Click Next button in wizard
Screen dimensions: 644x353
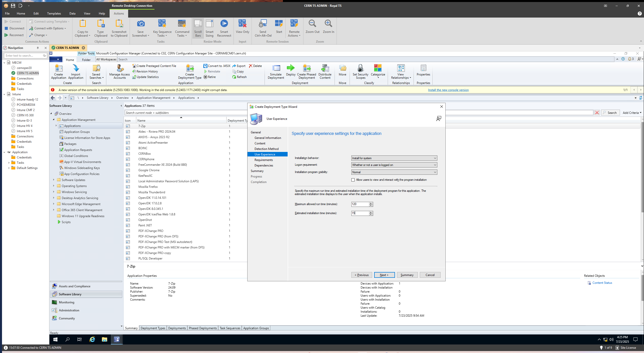pyautogui.click(x=384, y=275)
